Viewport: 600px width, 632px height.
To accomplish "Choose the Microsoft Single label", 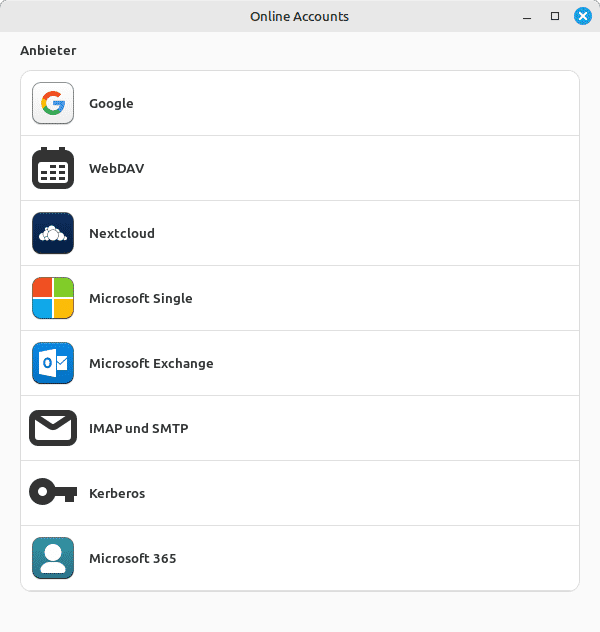I will pyautogui.click(x=141, y=299).
